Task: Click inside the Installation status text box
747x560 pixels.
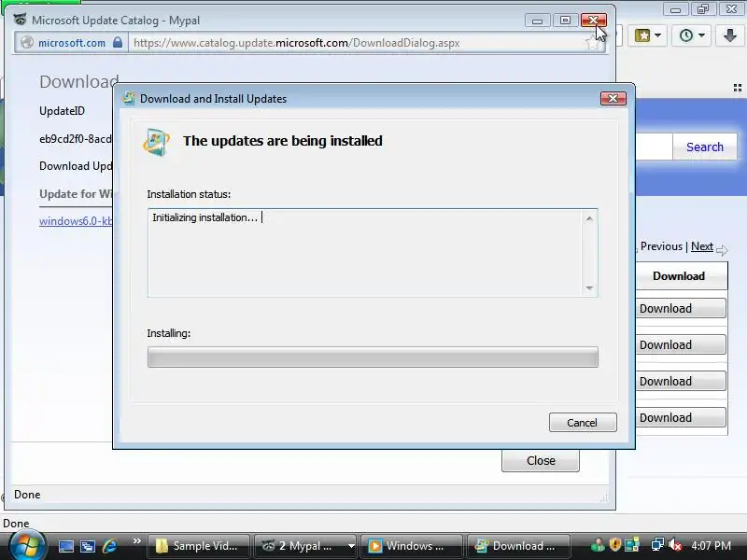Action: [373, 253]
